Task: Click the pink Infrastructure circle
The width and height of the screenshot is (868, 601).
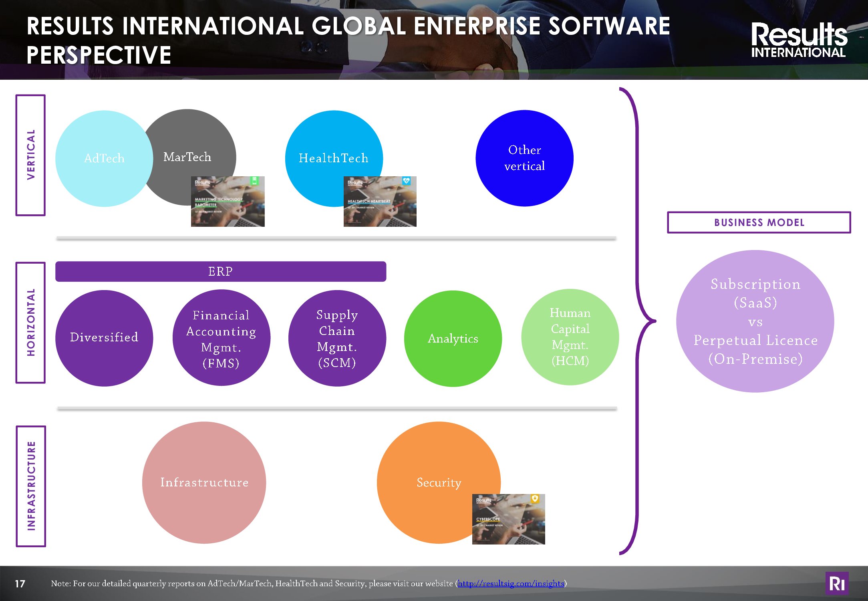Action: [204, 482]
